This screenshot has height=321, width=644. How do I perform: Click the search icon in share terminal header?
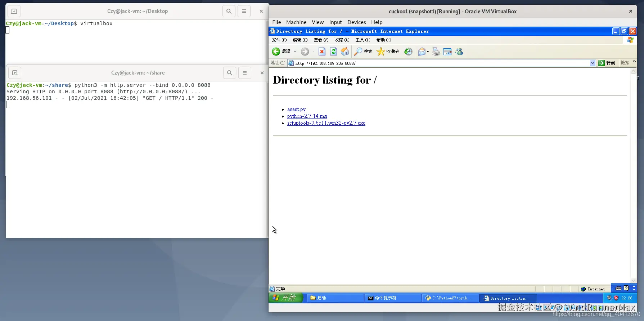click(x=230, y=73)
